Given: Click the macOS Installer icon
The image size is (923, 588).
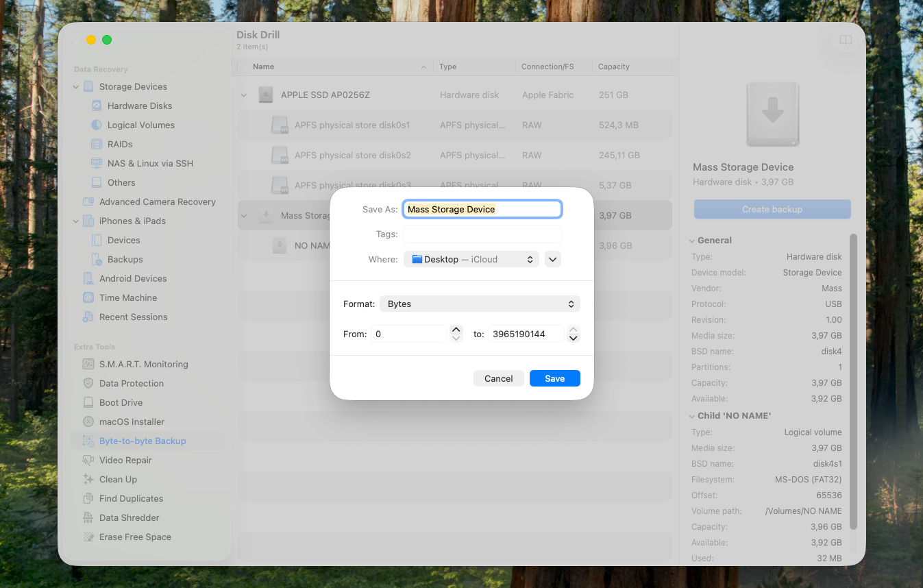Looking at the screenshot, I should point(88,422).
